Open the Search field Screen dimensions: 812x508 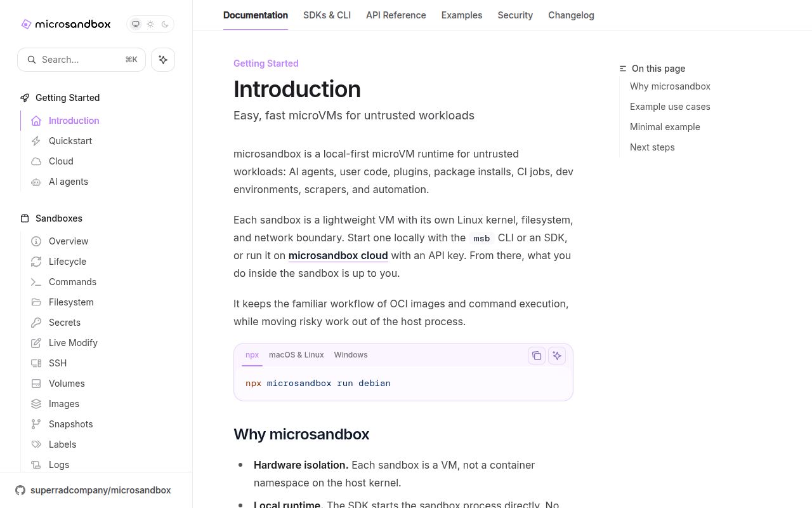coord(81,60)
